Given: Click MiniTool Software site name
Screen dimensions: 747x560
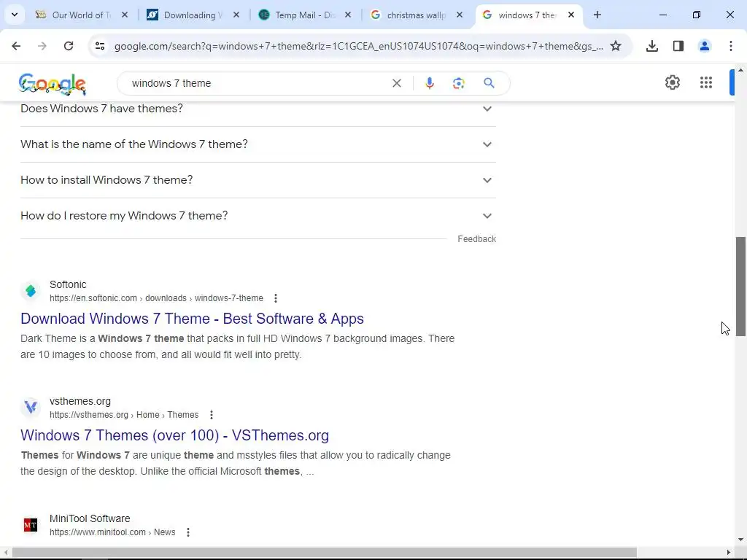Looking at the screenshot, I should click(x=90, y=518).
